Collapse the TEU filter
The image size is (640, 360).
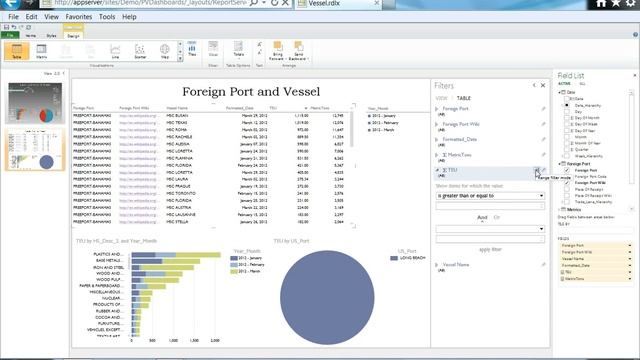437,170
